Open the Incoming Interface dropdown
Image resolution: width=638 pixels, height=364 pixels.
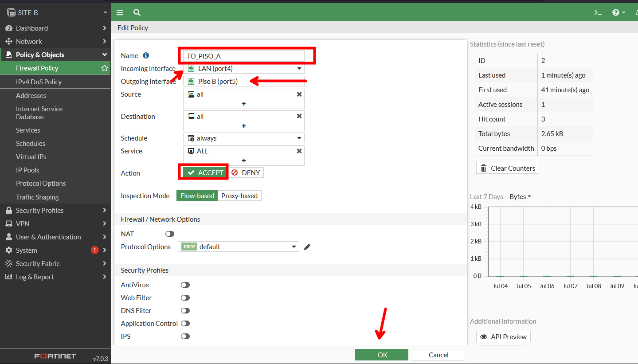coord(244,69)
